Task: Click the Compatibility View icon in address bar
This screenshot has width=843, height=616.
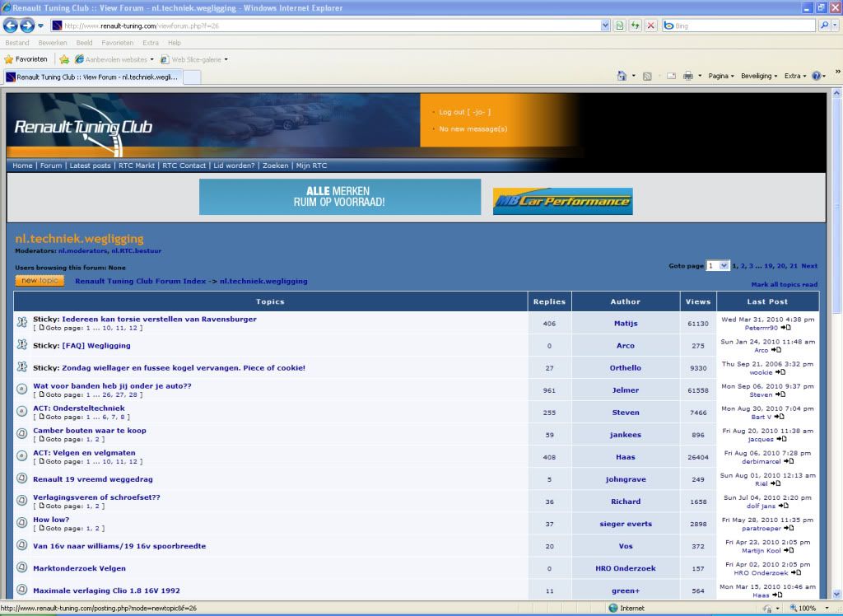Action: tap(620, 26)
